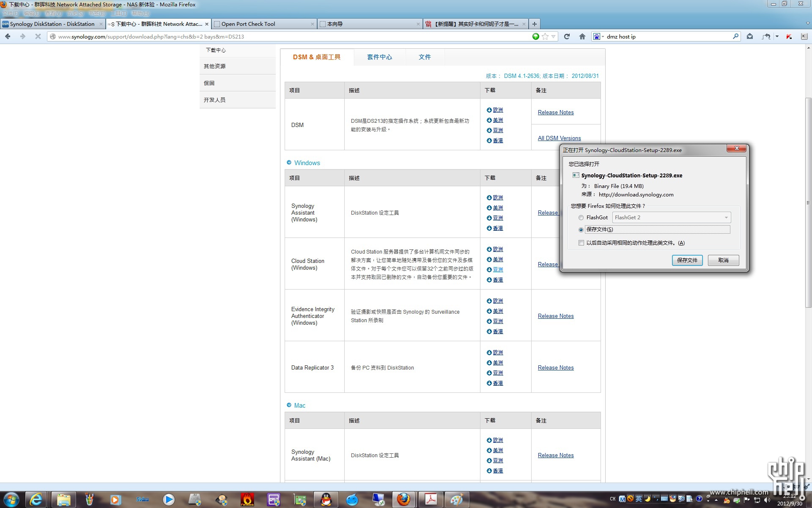Check 以后自动采用相同的动作 checkbox
Image resolution: width=812 pixels, height=508 pixels.
[581, 243]
